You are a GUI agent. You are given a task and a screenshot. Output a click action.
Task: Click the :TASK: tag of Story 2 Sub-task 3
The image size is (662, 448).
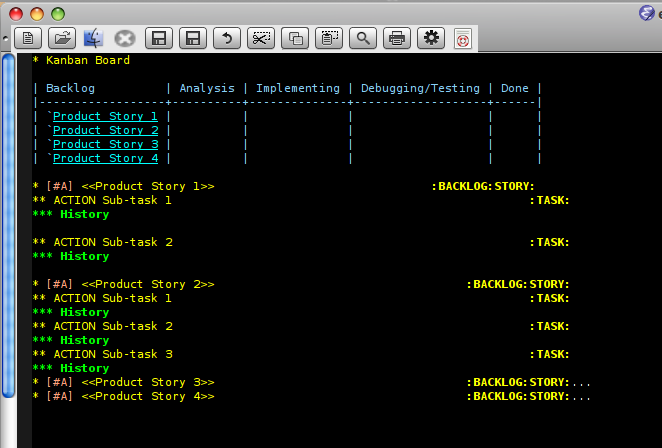pyautogui.click(x=549, y=354)
